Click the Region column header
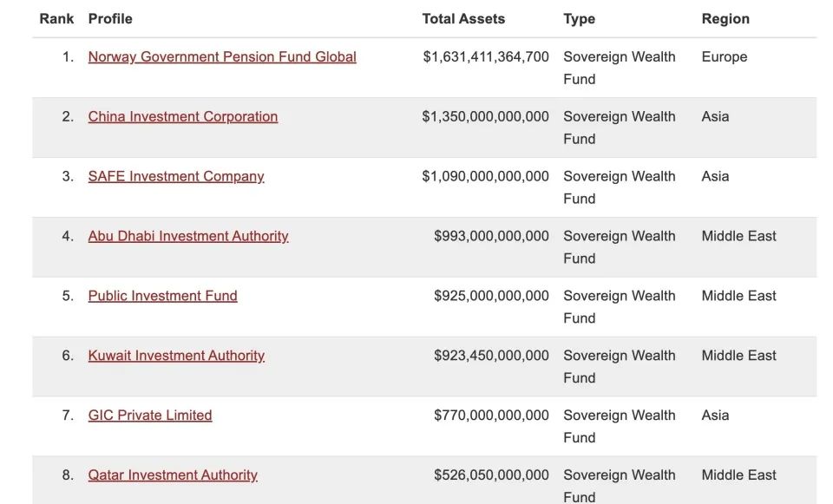This screenshot has height=504, width=833. pos(725,19)
